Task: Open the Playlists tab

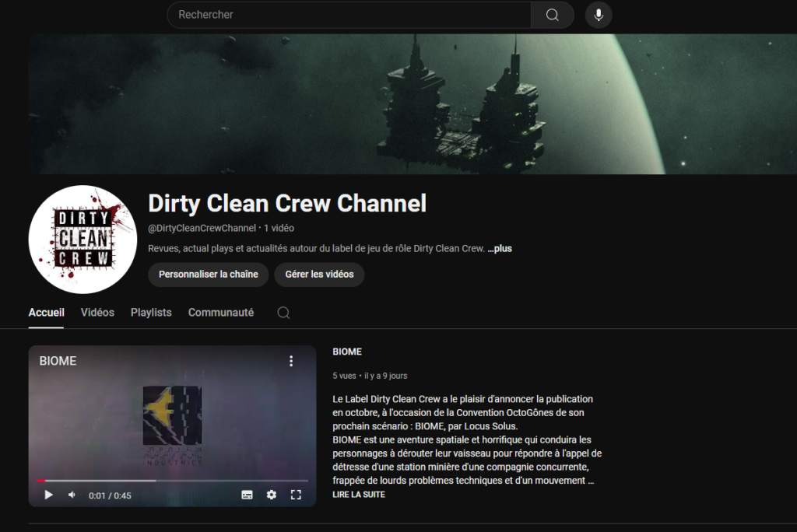Action: pyautogui.click(x=151, y=313)
